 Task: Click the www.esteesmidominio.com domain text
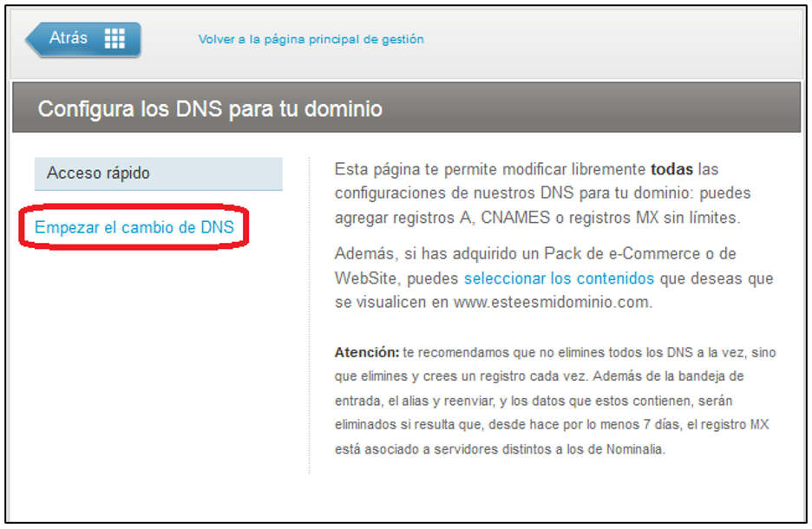pyautogui.click(x=551, y=304)
